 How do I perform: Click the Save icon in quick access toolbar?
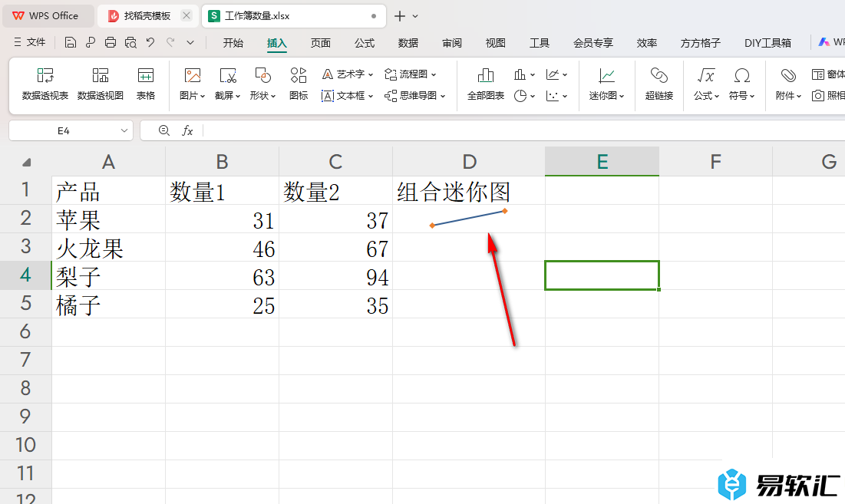point(70,42)
